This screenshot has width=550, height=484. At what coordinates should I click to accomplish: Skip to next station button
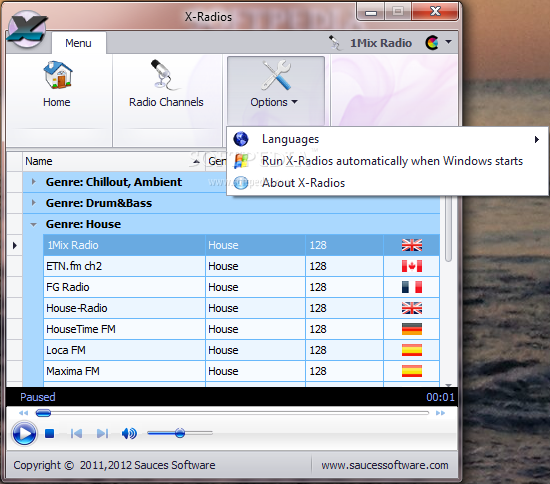click(102, 434)
